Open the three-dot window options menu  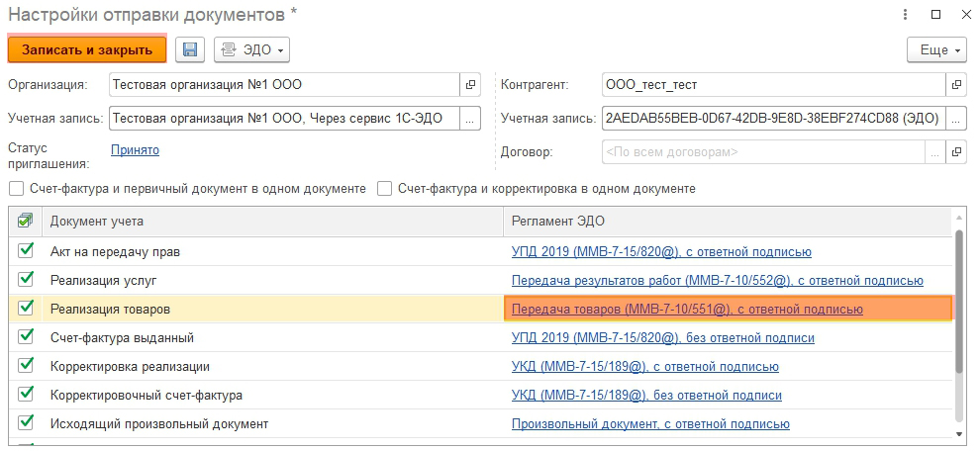pos(906,15)
